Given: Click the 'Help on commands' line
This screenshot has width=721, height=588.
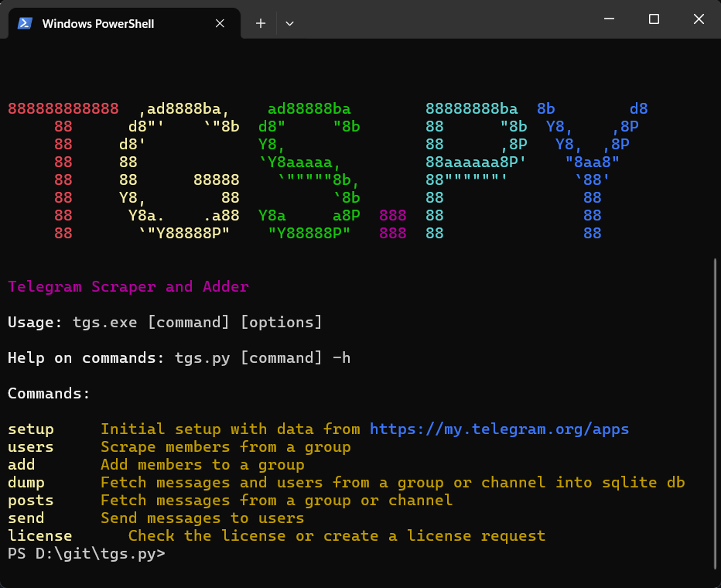Looking at the screenshot, I should tap(179, 358).
